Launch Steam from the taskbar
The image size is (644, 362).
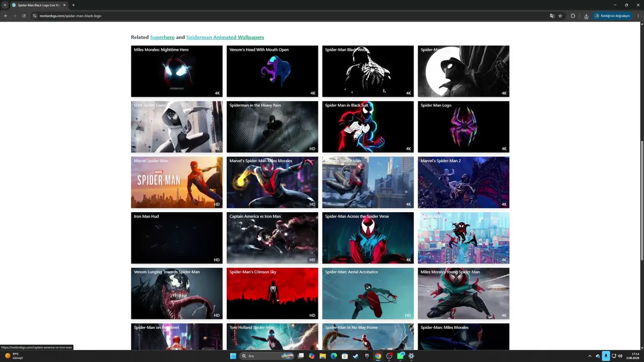(x=356, y=356)
